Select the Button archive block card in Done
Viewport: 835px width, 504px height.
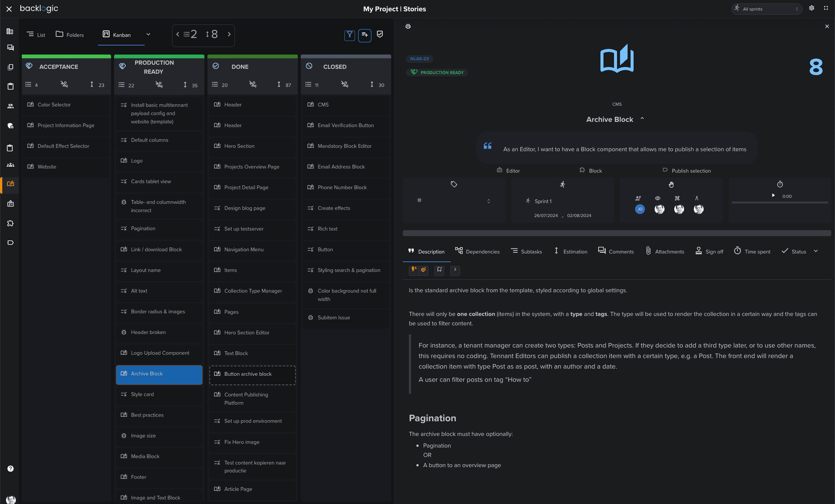[x=252, y=374]
